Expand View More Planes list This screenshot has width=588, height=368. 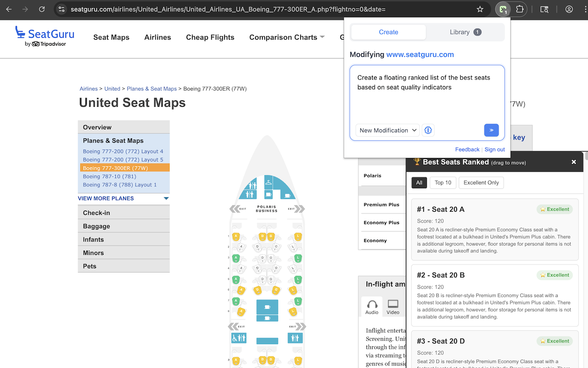[124, 198]
